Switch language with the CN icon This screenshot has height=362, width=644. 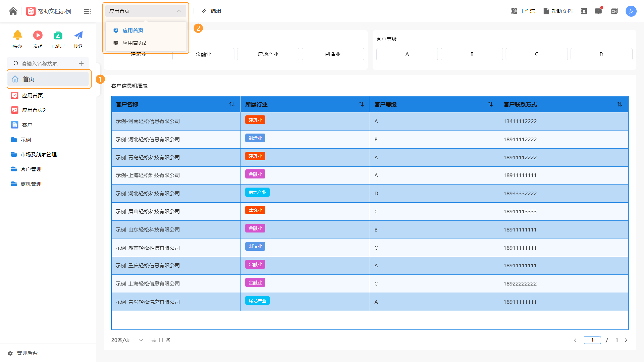[x=614, y=11]
